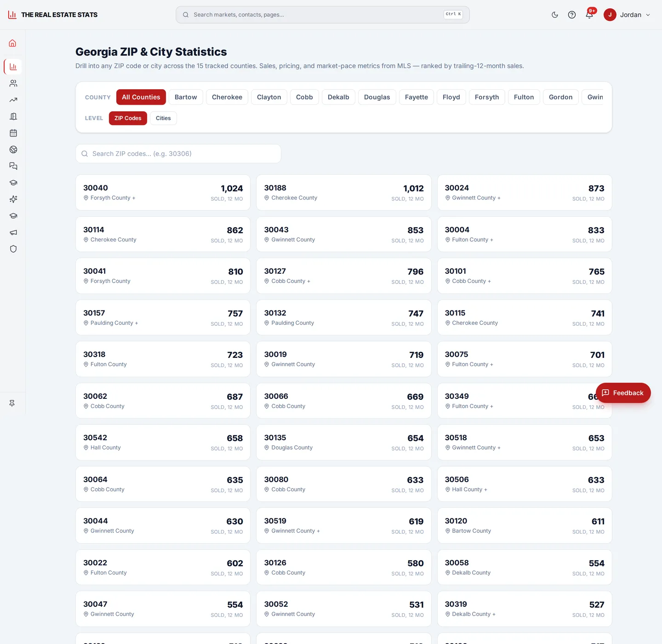
Task: Filter by Bartow county
Action: (186, 97)
